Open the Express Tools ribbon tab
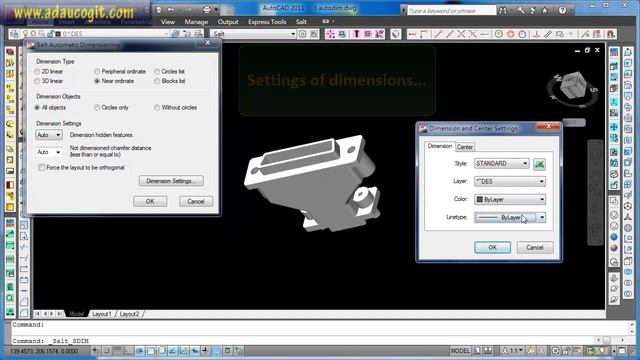This screenshot has width=640, height=360. tap(267, 22)
